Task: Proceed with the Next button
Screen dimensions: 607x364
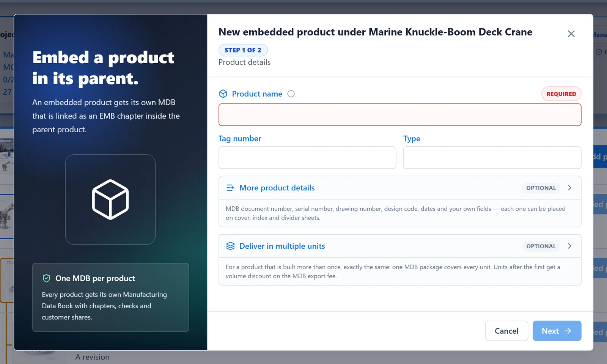Action: tap(557, 331)
